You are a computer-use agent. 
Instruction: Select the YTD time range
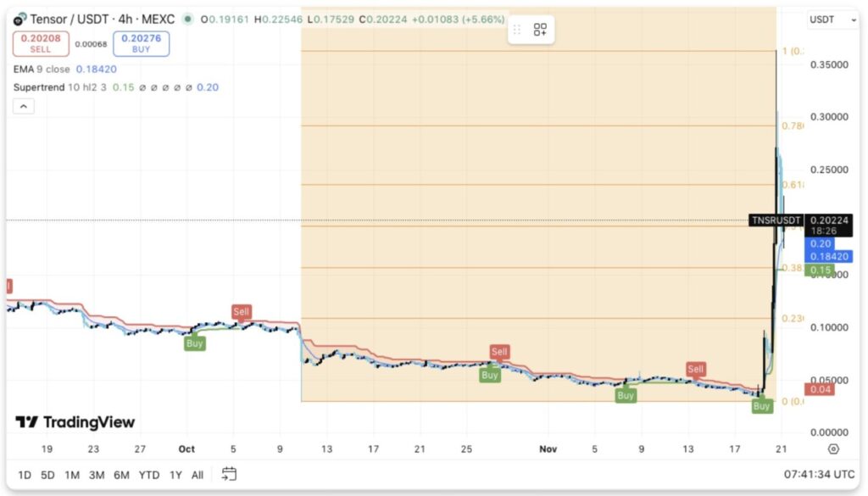tap(148, 475)
